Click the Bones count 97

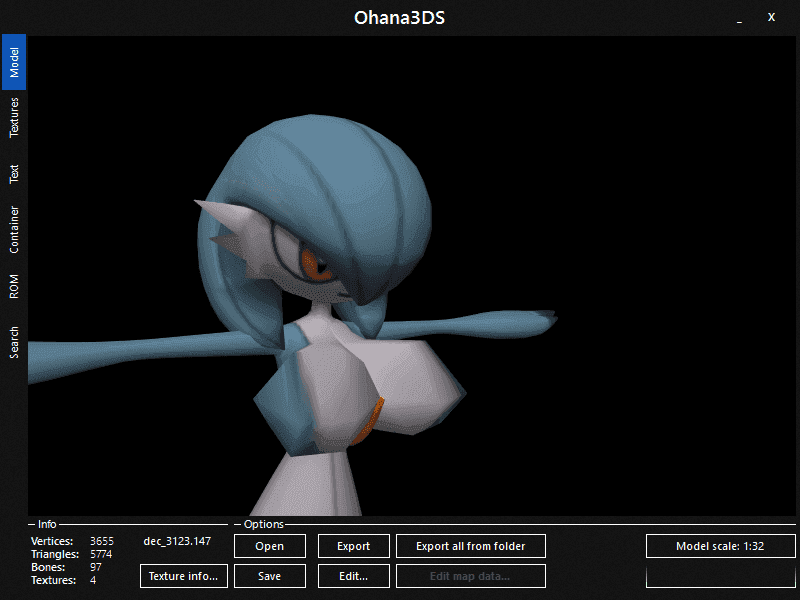(95, 567)
